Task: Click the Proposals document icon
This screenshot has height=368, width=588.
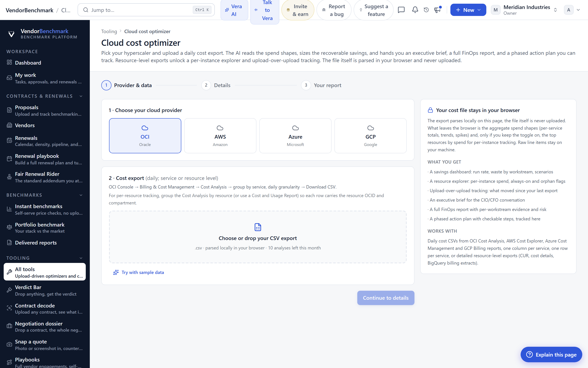Action: click(x=9, y=110)
